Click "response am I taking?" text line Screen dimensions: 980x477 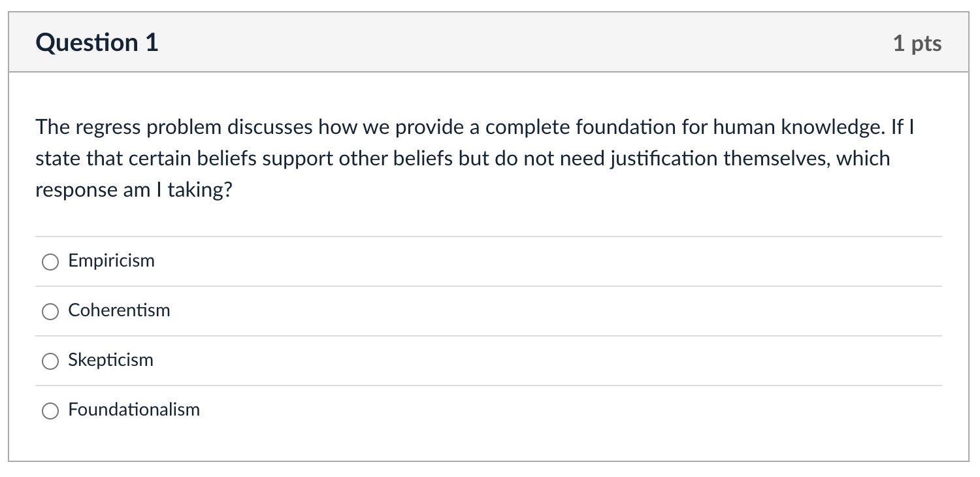pyautogui.click(x=133, y=190)
